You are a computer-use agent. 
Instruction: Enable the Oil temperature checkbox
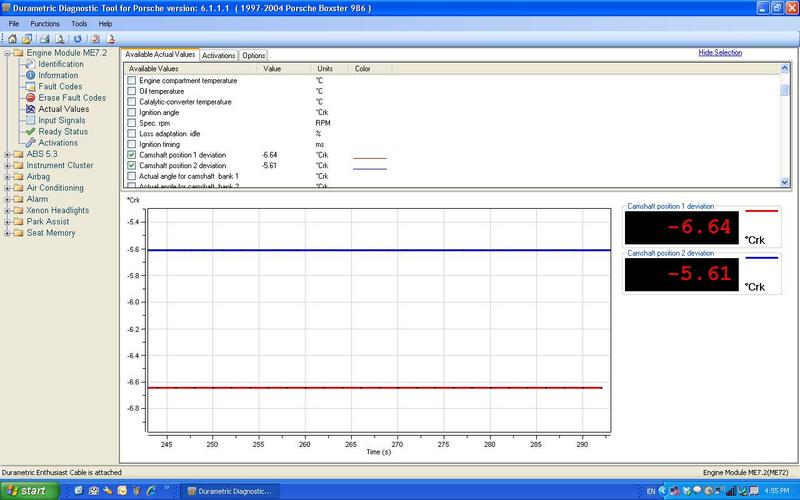point(132,91)
